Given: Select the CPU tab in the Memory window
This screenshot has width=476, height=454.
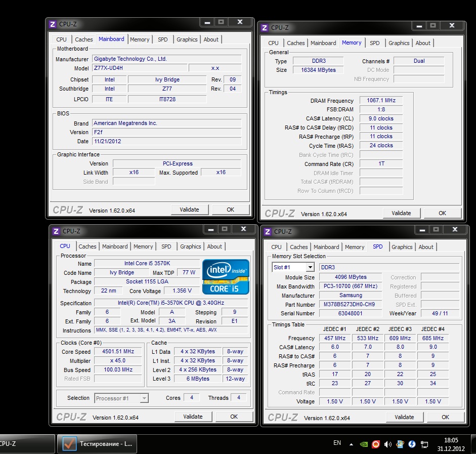Looking at the screenshot, I should click(x=273, y=43).
